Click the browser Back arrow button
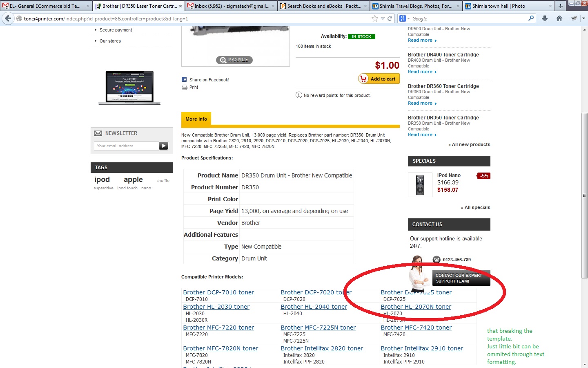The image size is (588, 368). click(8, 18)
